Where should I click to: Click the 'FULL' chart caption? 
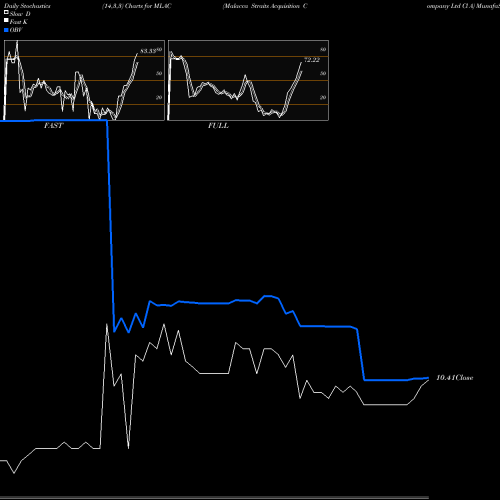(x=218, y=126)
